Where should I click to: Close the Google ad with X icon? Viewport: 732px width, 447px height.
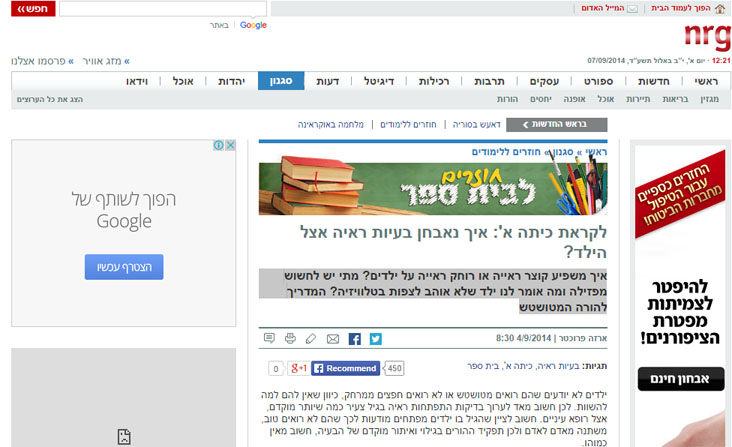(x=230, y=145)
